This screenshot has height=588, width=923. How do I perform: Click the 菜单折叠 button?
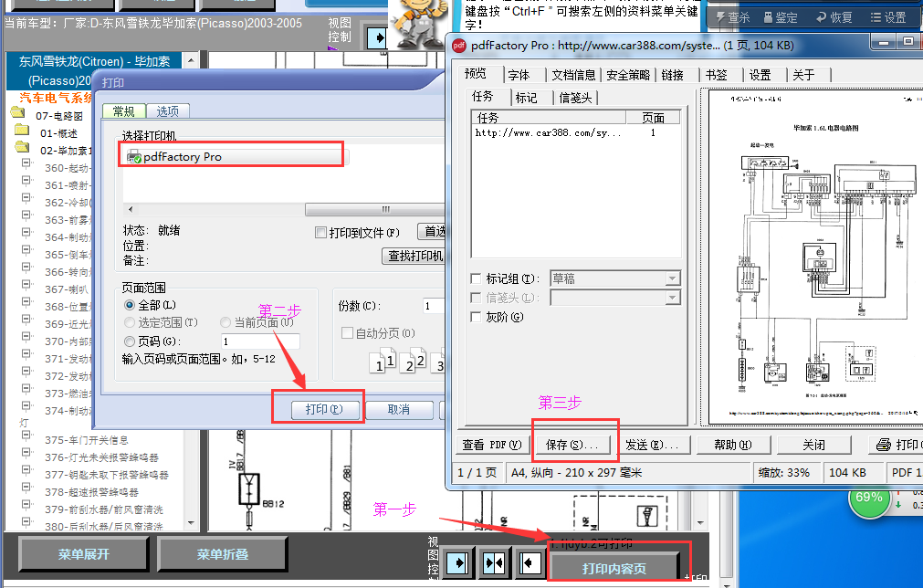pyautogui.click(x=223, y=554)
